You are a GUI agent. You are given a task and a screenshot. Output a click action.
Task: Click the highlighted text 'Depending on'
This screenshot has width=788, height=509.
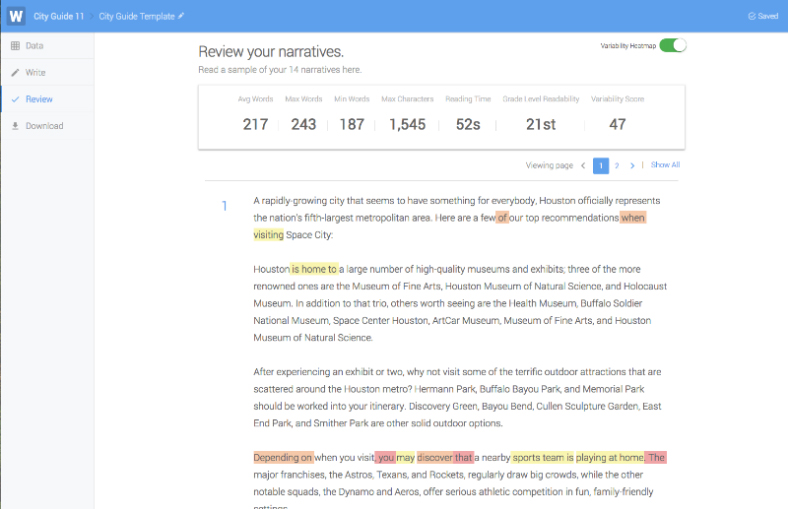point(283,457)
